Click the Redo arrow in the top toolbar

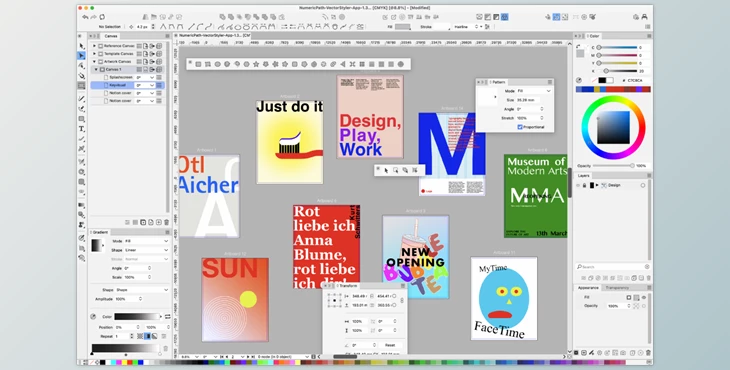tap(94, 17)
